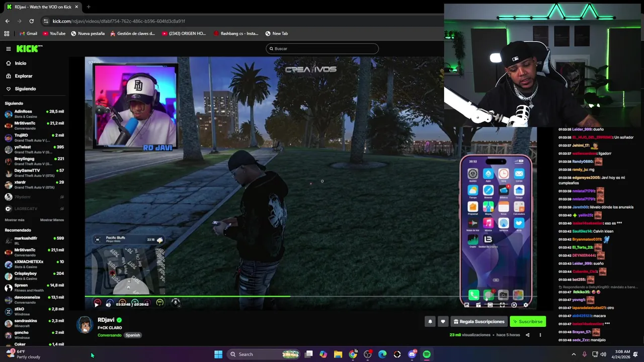Open Gmail bookmark

28,34
